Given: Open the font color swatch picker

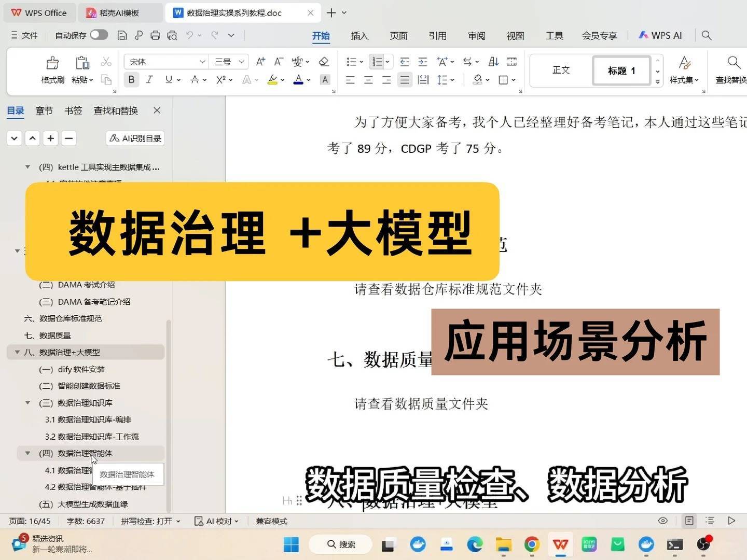Looking at the screenshot, I should (x=307, y=79).
